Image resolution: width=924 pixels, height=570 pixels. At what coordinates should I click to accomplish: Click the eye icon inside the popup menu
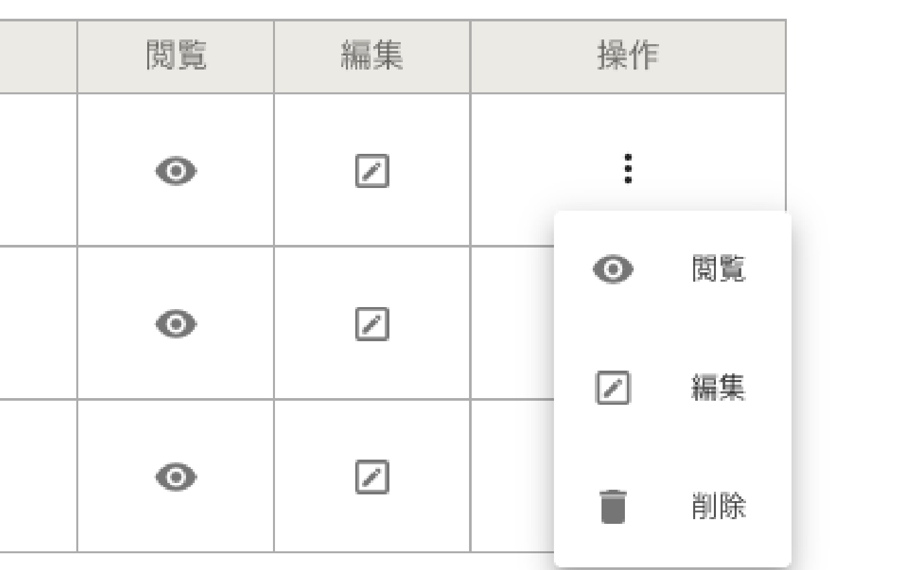tap(613, 270)
